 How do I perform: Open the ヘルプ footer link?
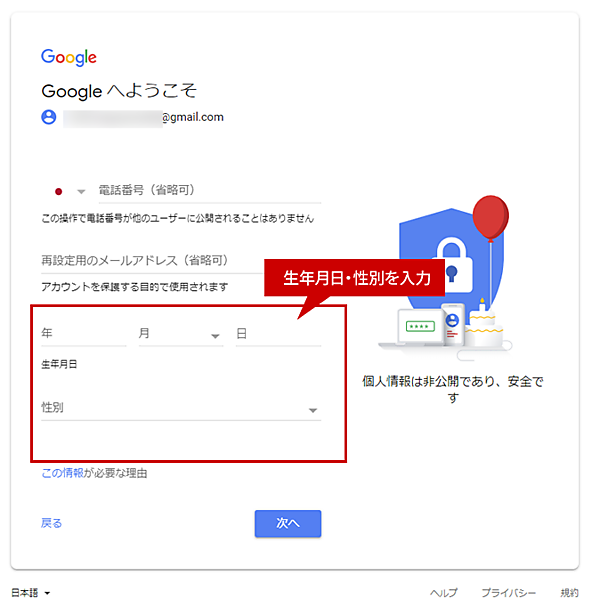(x=444, y=592)
